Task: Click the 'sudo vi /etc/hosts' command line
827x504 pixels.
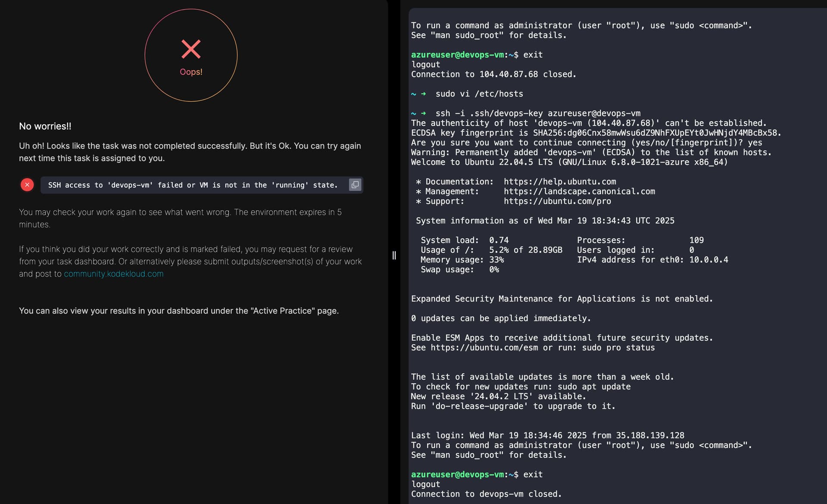Action: [x=479, y=94]
